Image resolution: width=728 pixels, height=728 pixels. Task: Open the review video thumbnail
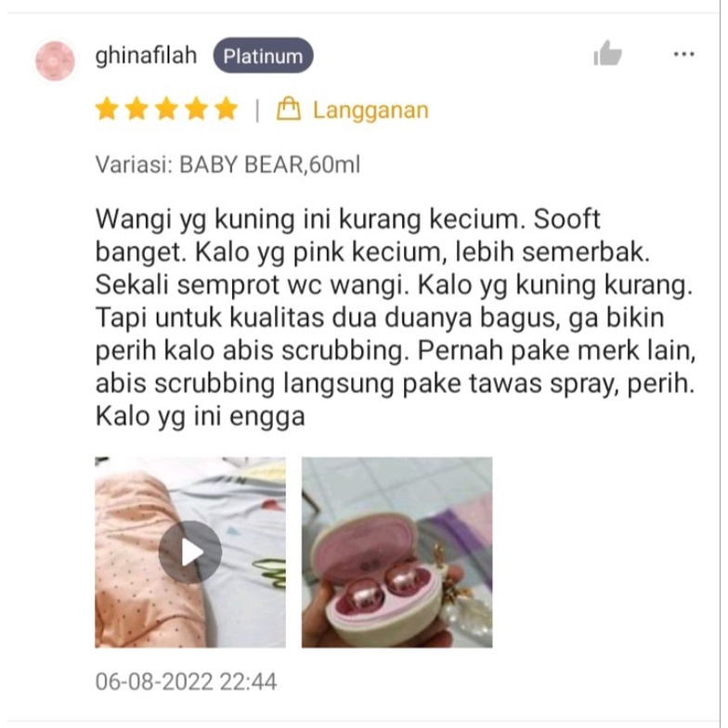click(190, 552)
